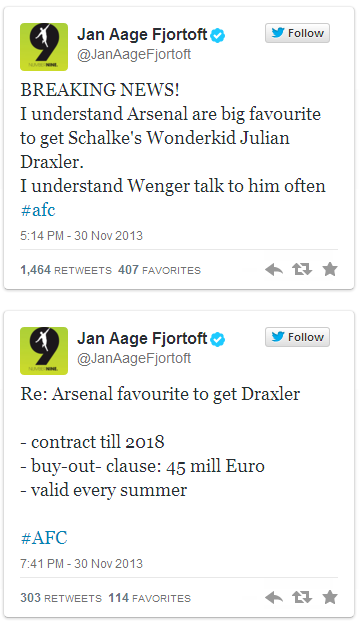Click verified badge on second tweet

[x=218, y=339]
